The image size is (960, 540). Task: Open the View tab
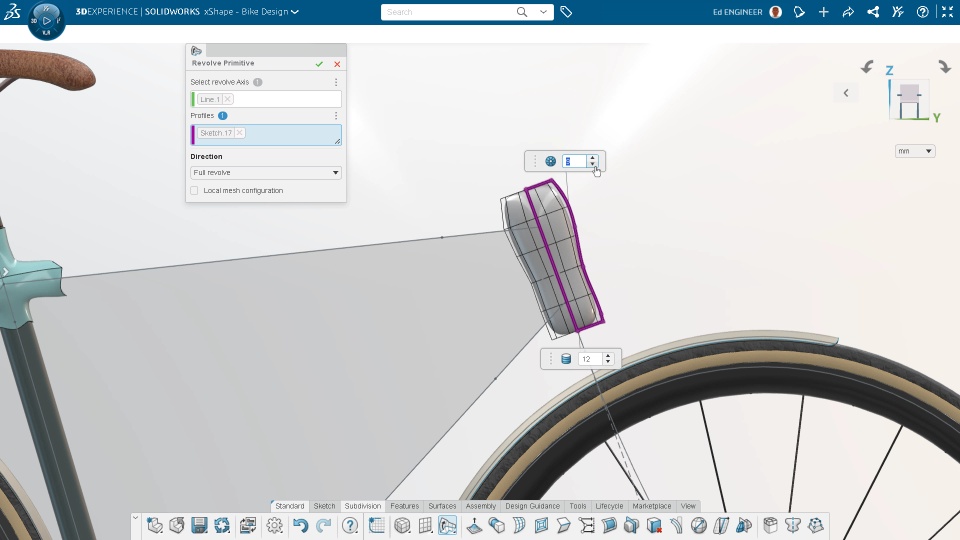(688, 506)
